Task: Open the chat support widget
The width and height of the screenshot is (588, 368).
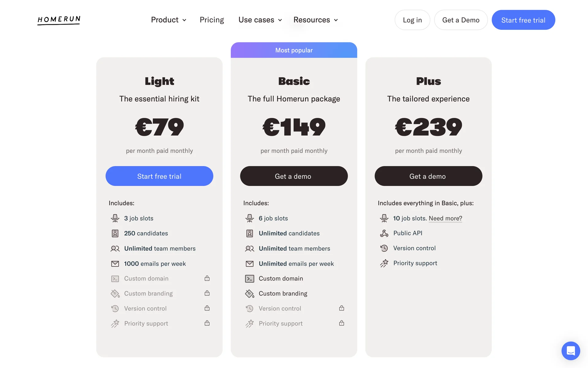Action: click(571, 351)
